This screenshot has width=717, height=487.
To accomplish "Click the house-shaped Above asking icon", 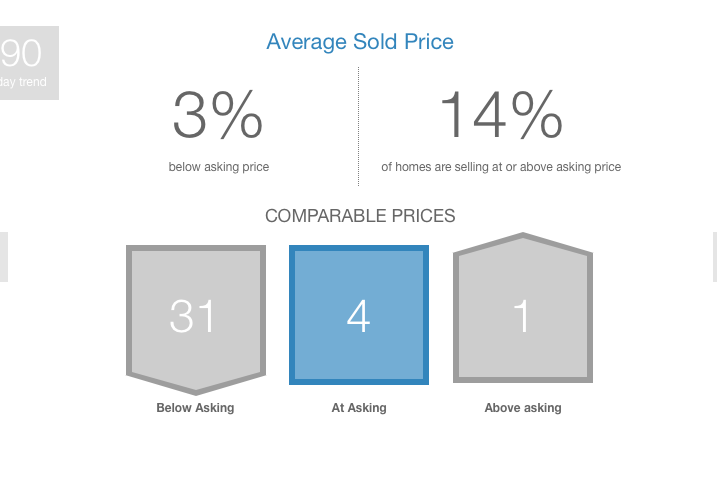I will 523,308.
